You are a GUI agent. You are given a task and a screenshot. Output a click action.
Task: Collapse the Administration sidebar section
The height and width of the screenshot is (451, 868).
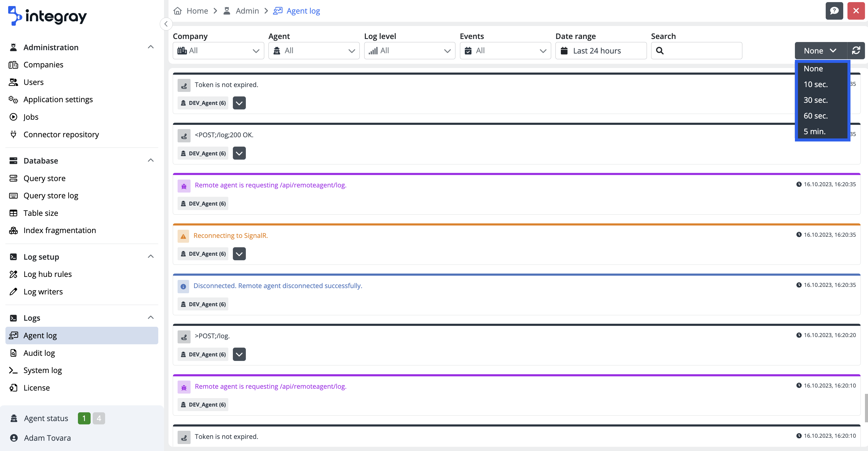tap(151, 47)
